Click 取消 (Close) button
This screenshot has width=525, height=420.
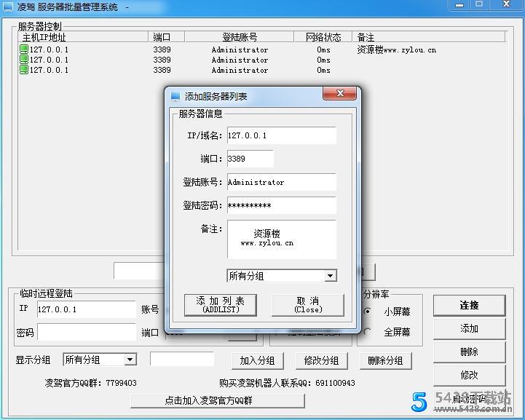pyautogui.click(x=308, y=305)
